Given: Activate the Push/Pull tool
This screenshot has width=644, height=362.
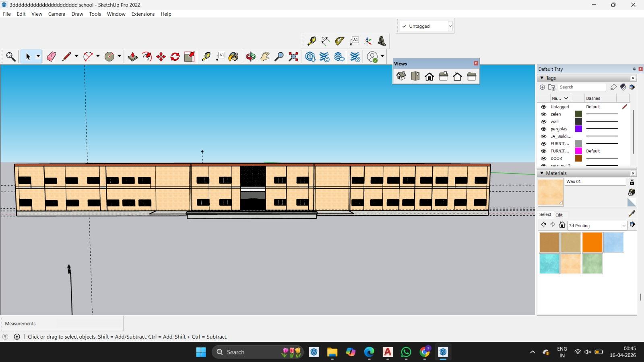Looking at the screenshot, I should point(132,57).
